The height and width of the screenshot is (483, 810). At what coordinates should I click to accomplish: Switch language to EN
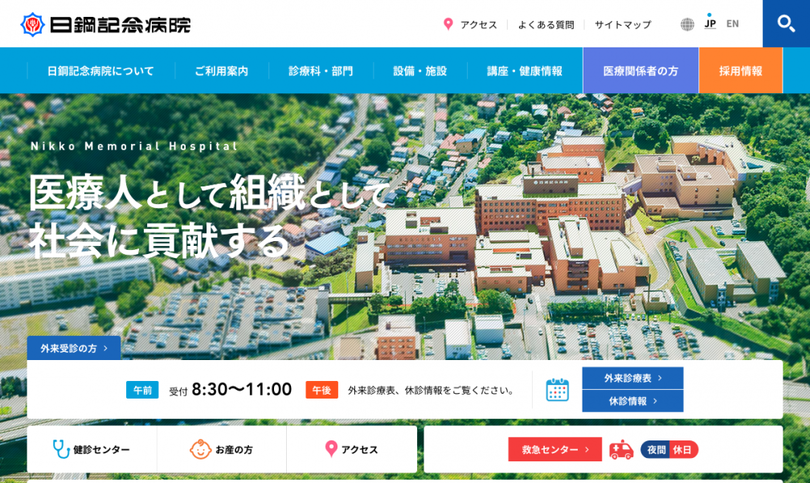(x=733, y=24)
